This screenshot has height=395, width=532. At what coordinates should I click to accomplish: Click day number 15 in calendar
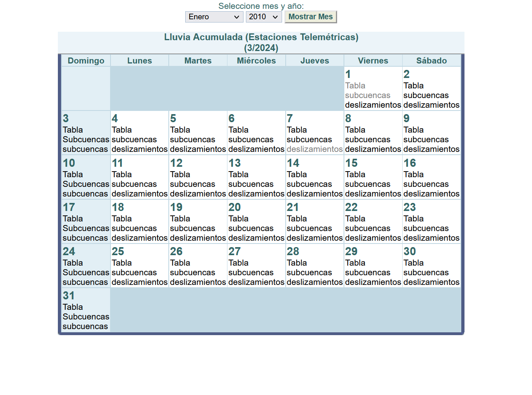(351, 163)
